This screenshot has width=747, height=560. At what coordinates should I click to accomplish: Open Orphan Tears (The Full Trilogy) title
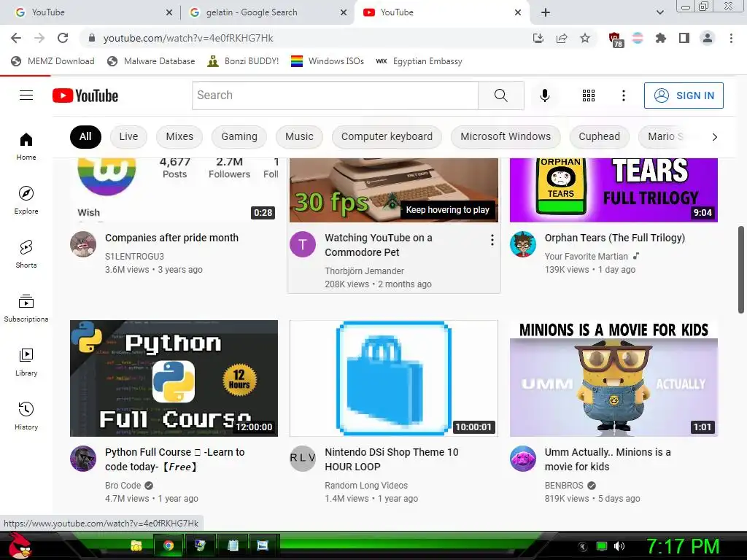pyautogui.click(x=614, y=238)
